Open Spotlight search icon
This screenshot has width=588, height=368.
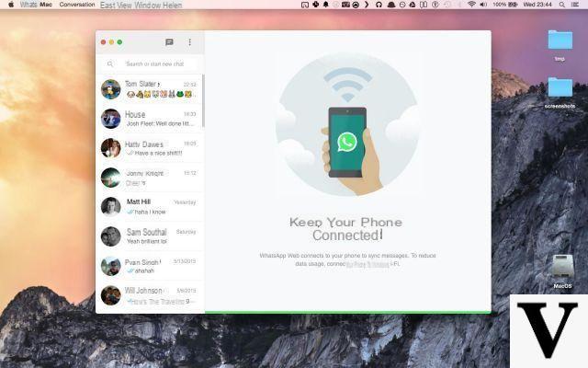pyautogui.click(x=561, y=5)
